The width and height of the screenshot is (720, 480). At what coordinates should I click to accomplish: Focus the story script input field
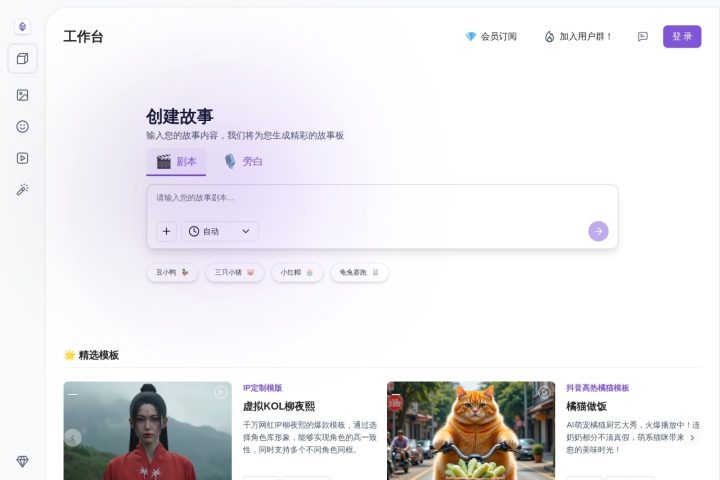tap(382, 198)
